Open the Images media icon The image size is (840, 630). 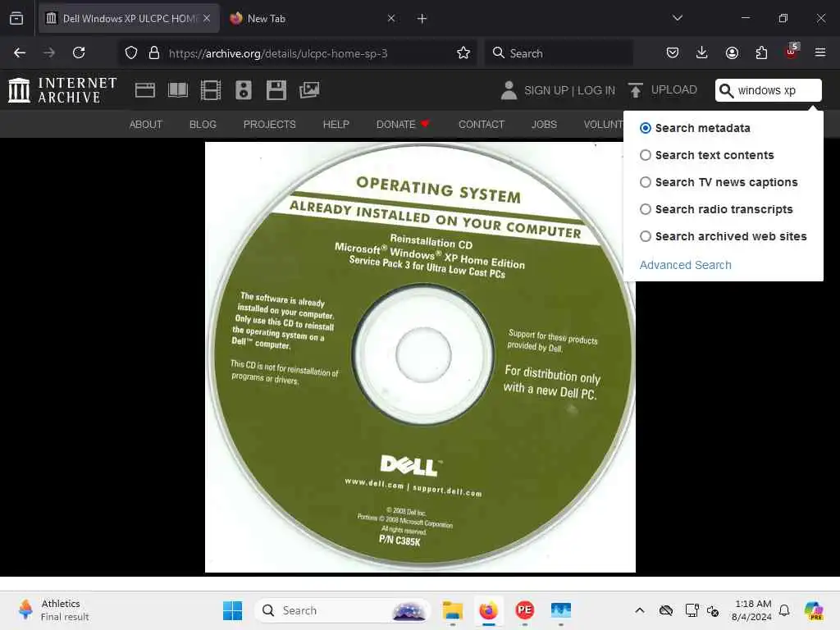click(309, 90)
